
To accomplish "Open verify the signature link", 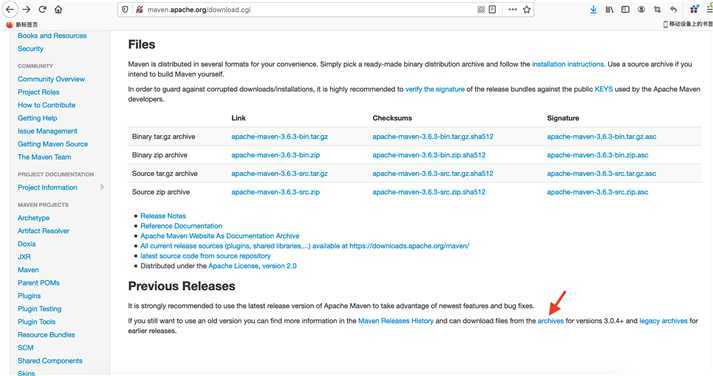I will [435, 89].
